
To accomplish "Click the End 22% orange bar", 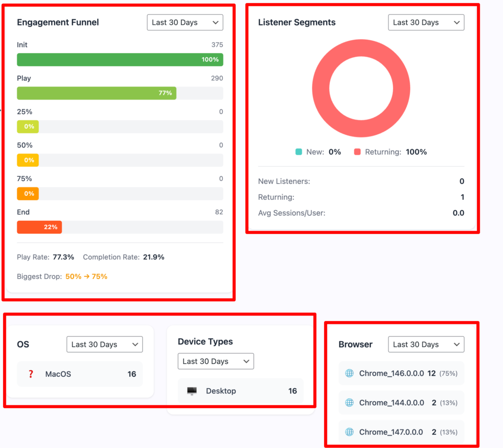I will click(39, 227).
